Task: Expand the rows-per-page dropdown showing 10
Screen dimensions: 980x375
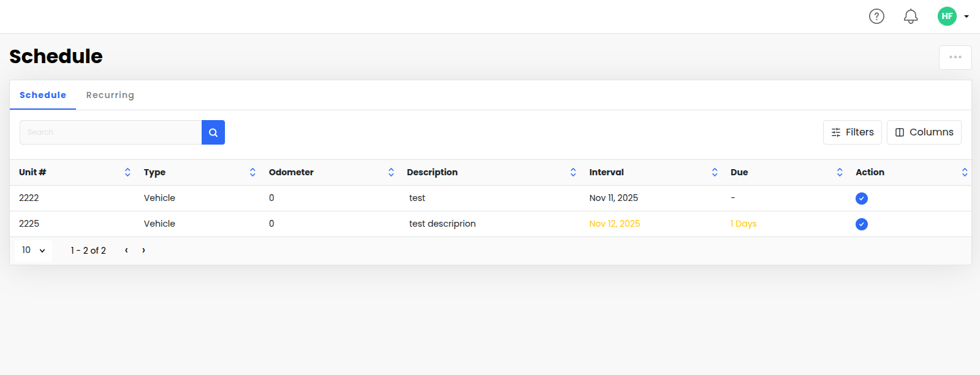Action: pyautogui.click(x=34, y=251)
